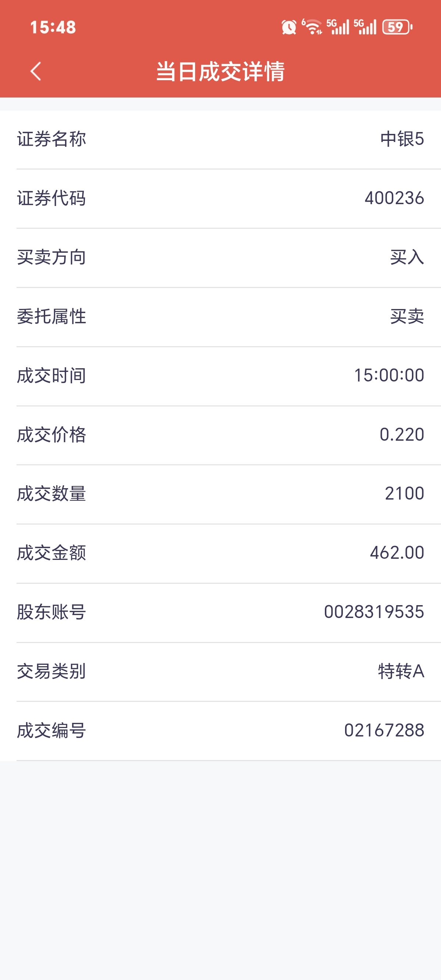
Task: Tap the second 5G signal icon
Action: [x=365, y=26]
